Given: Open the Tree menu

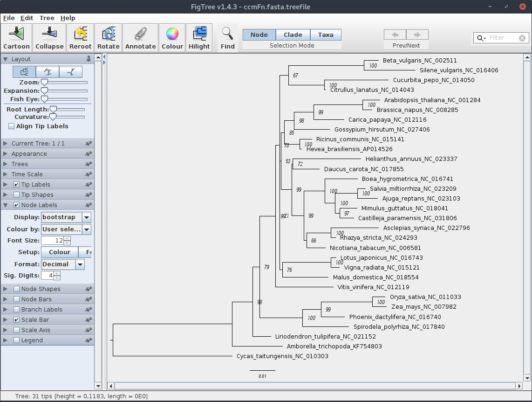Looking at the screenshot, I should tap(47, 18).
